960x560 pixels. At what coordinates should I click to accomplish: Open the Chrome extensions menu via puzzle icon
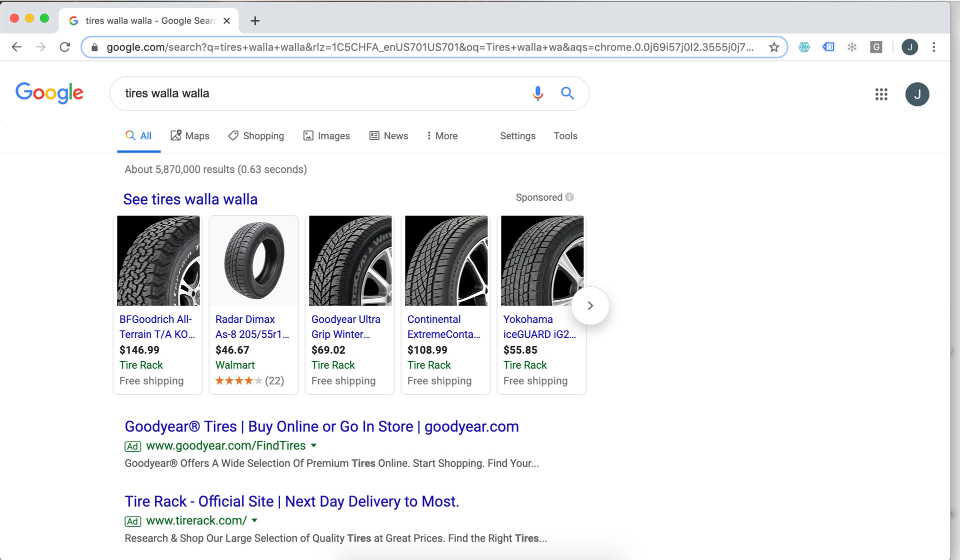tap(851, 46)
